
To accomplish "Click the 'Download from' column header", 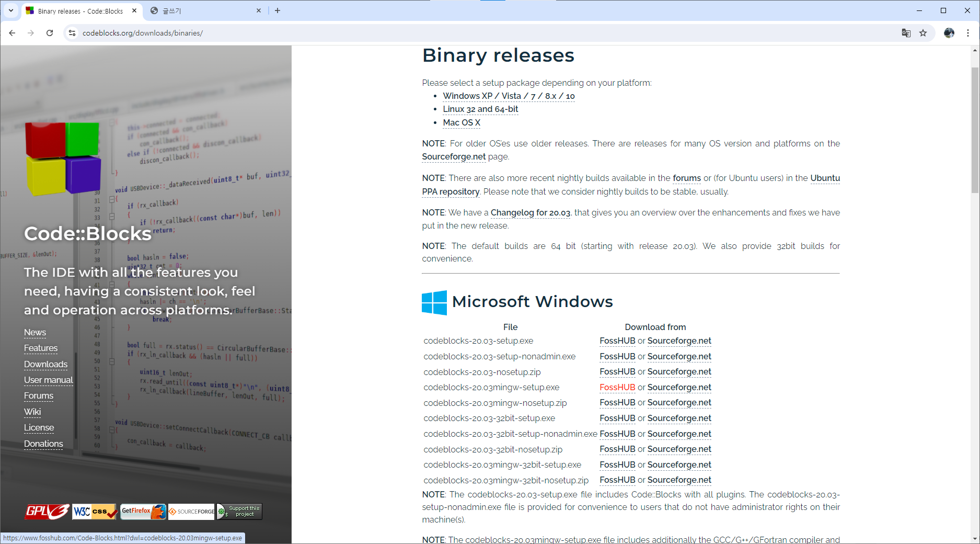I will [655, 327].
